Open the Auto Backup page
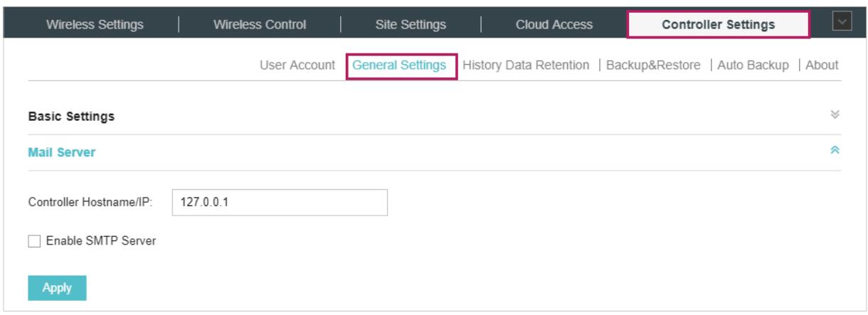Image resolution: width=868 pixels, height=315 pixels. (753, 65)
